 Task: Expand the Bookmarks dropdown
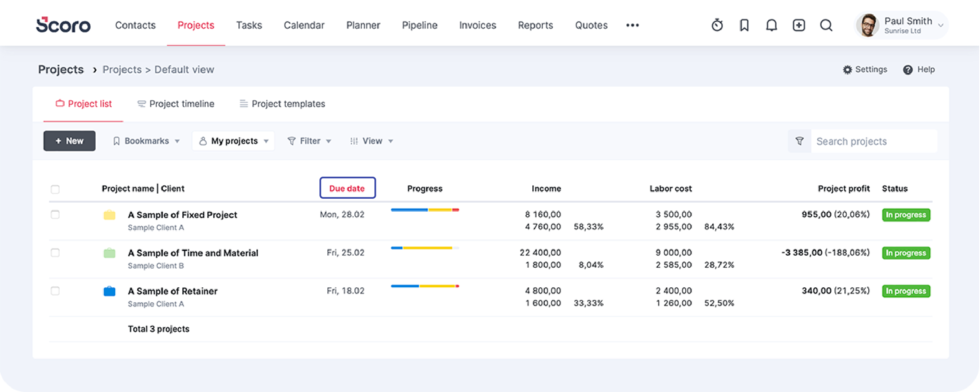coord(146,141)
